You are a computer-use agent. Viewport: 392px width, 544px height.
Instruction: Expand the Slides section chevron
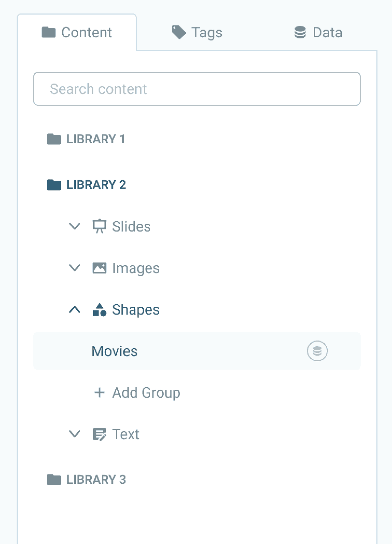click(75, 226)
